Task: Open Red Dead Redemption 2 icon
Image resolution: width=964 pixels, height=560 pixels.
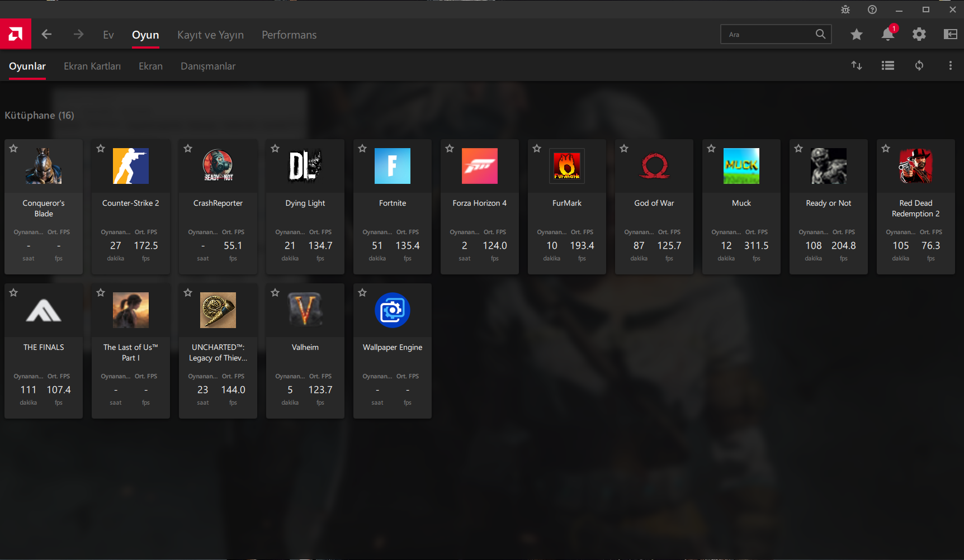Action: click(x=916, y=166)
